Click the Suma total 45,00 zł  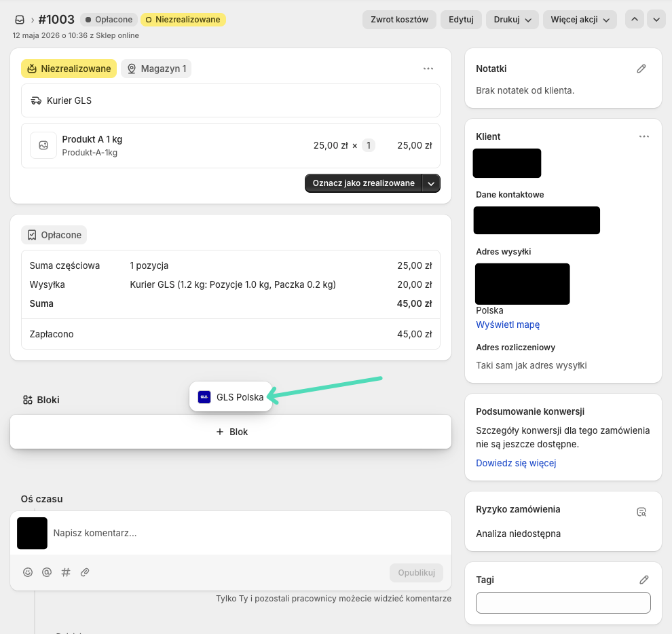pyautogui.click(x=415, y=303)
